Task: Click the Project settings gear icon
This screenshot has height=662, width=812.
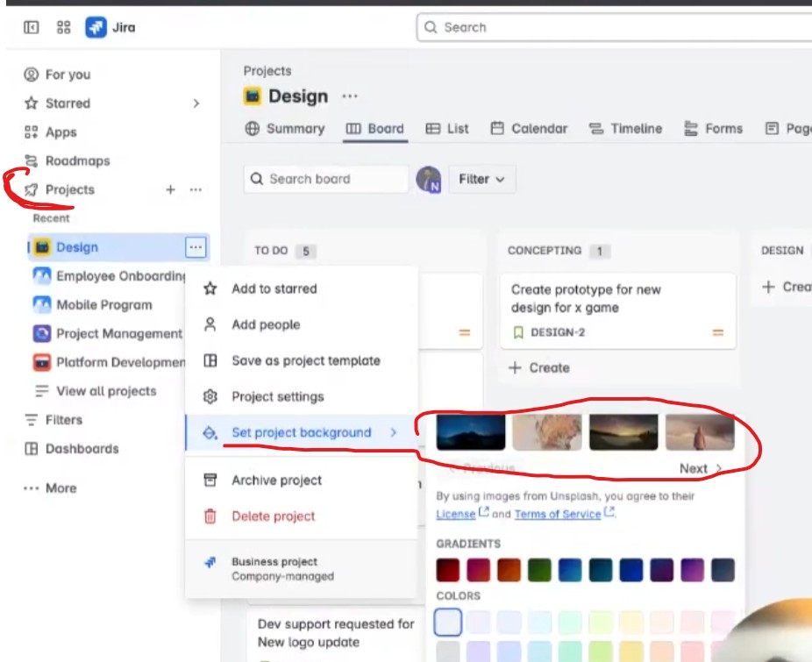Action: point(210,396)
